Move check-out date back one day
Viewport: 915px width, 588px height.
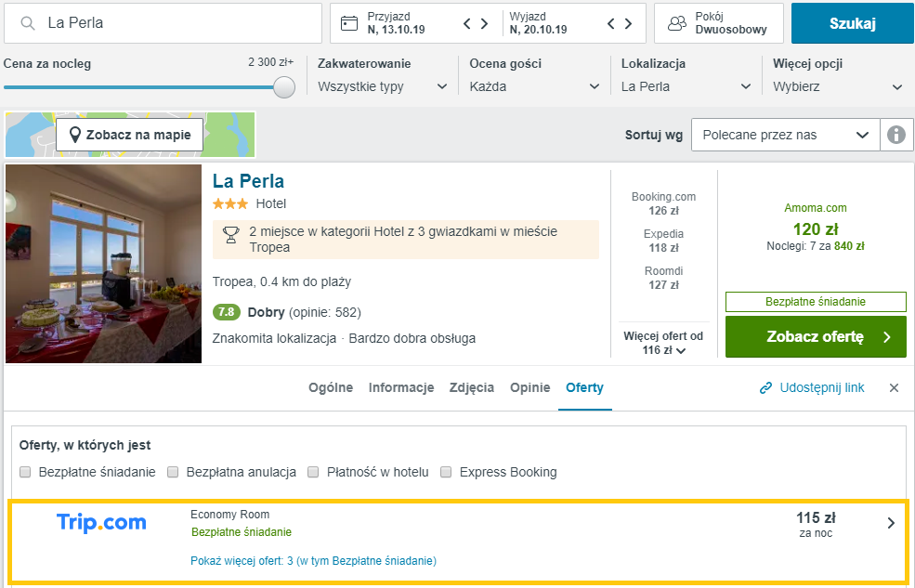[x=610, y=23]
